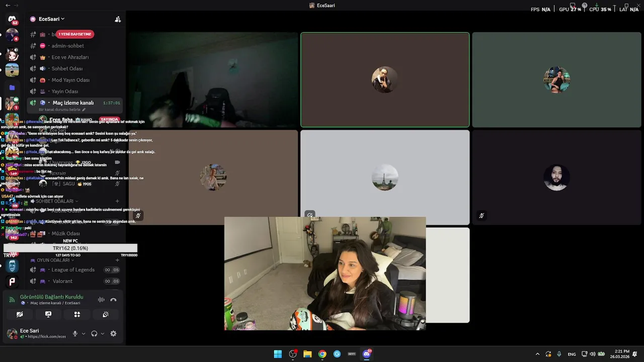The image size is (644, 362).
Task: Join the League of Legends voice channel
Action: tap(75, 270)
